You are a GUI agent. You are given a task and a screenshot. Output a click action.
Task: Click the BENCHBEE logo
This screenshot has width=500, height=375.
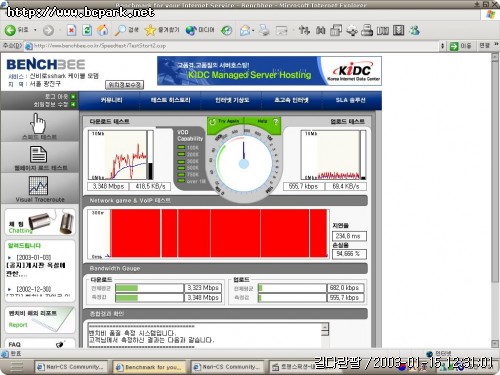click(x=46, y=64)
